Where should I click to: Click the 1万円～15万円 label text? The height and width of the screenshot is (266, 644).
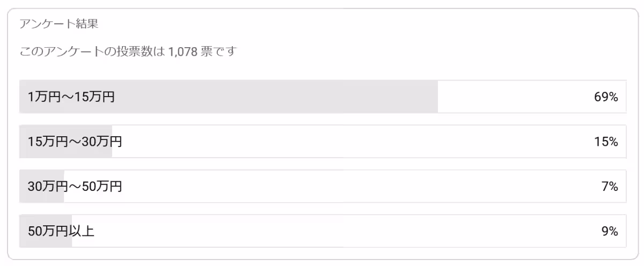[x=71, y=97]
